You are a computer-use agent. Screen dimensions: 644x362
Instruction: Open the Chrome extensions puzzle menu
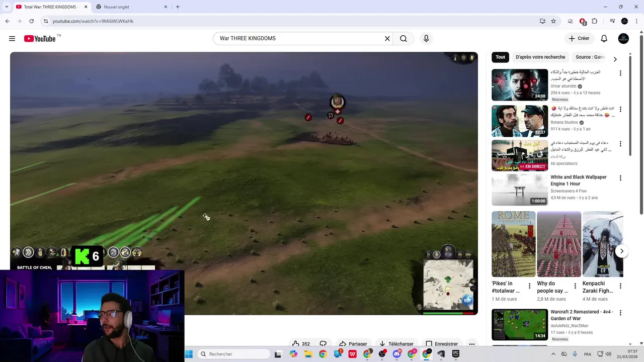point(594,21)
